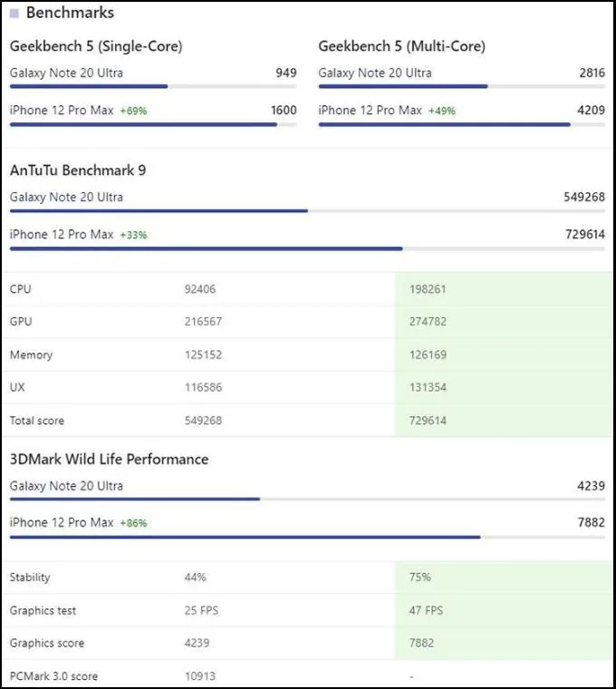Click the +49% multi-core difference badge
The image size is (616, 689).
tap(442, 111)
